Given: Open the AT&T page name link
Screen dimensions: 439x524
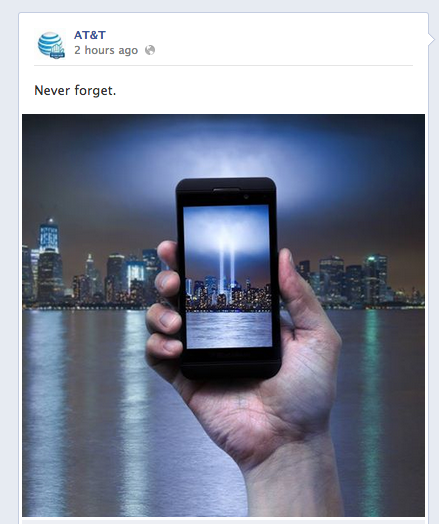Looking at the screenshot, I should [x=90, y=35].
